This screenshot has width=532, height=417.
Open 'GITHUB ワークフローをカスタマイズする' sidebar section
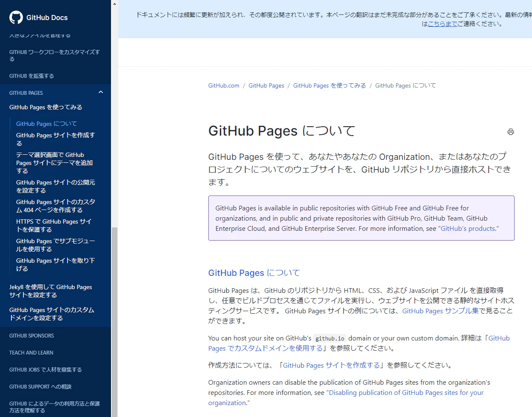[54, 55]
